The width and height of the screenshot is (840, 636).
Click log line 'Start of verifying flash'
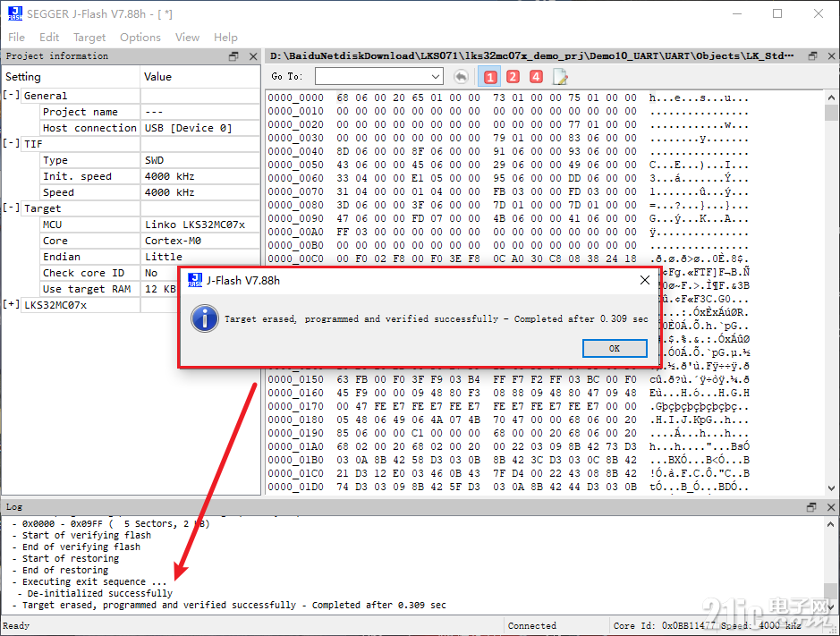coord(86,535)
